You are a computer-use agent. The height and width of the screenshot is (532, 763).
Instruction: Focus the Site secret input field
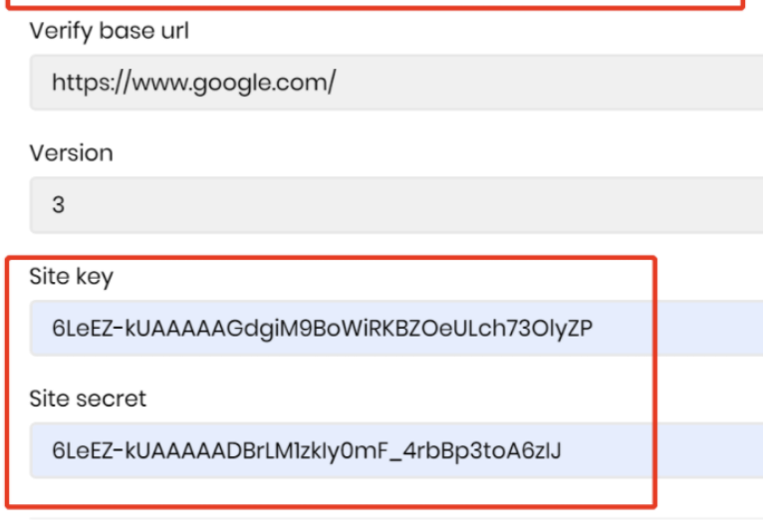pos(396,450)
